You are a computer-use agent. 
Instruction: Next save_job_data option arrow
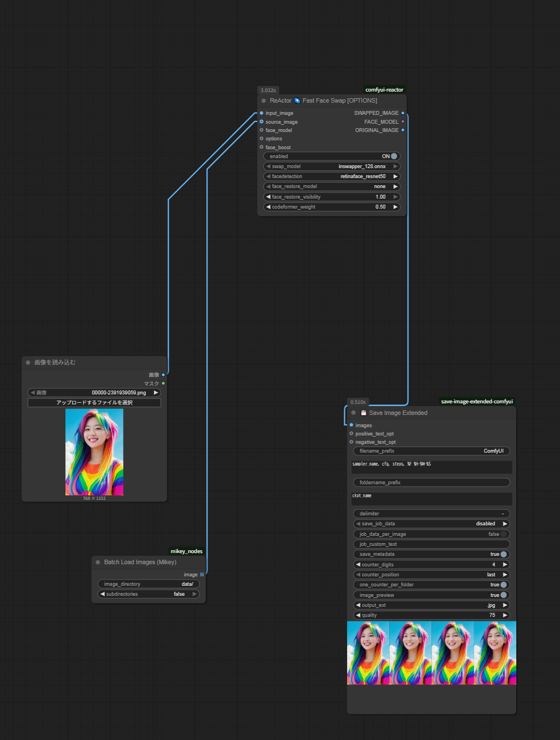[x=505, y=524]
